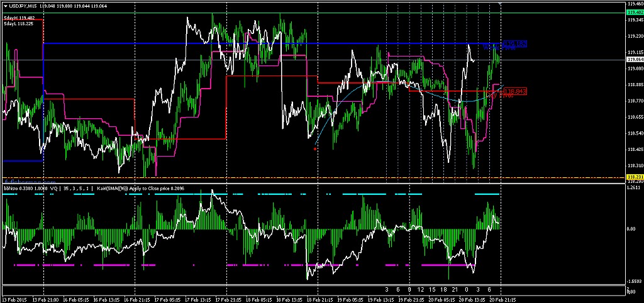Click the '13 Feb 2015' date on time axis

pyautogui.click(x=14, y=299)
